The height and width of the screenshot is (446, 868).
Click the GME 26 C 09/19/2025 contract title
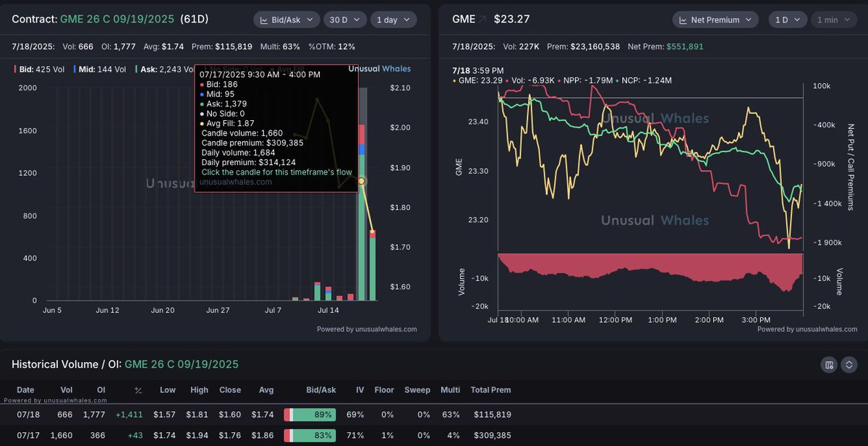point(117,20)
